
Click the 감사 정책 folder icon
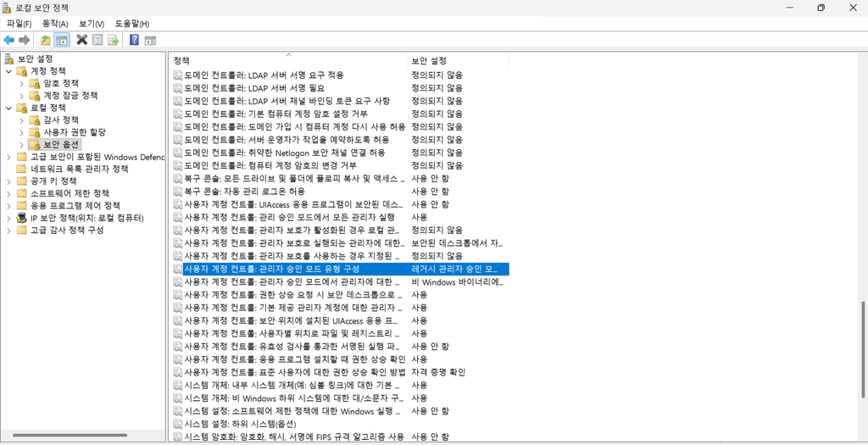pyautogui.click(x=35, y=120)
